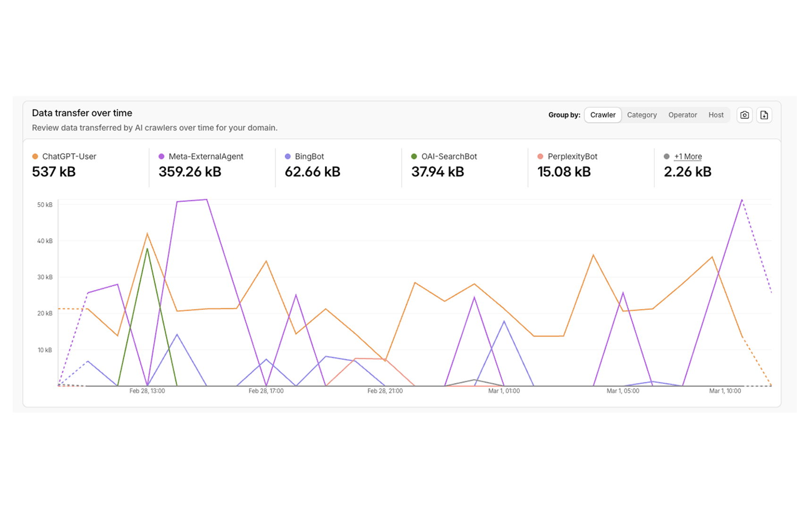Click the camera icon to capture the chart
This screenshot has width=812, height=510.
[744, 115]
